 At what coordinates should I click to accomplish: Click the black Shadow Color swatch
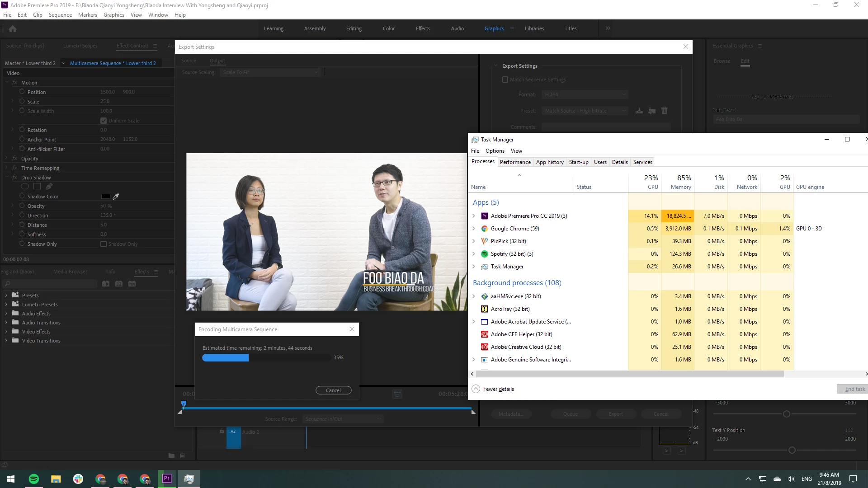pos(105,197)
